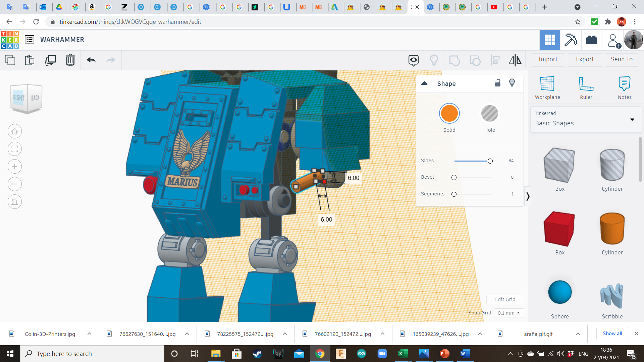Click the Undo arrow
Image resolution: width=644 pixels, height=362 pixels.
click(x=91, y=60)
